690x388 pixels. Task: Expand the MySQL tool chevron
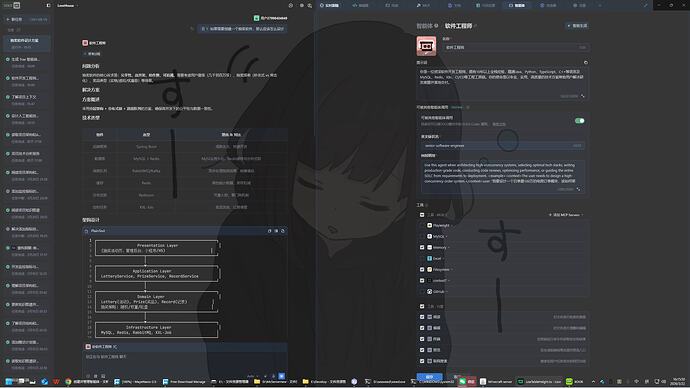click(447, 236)
